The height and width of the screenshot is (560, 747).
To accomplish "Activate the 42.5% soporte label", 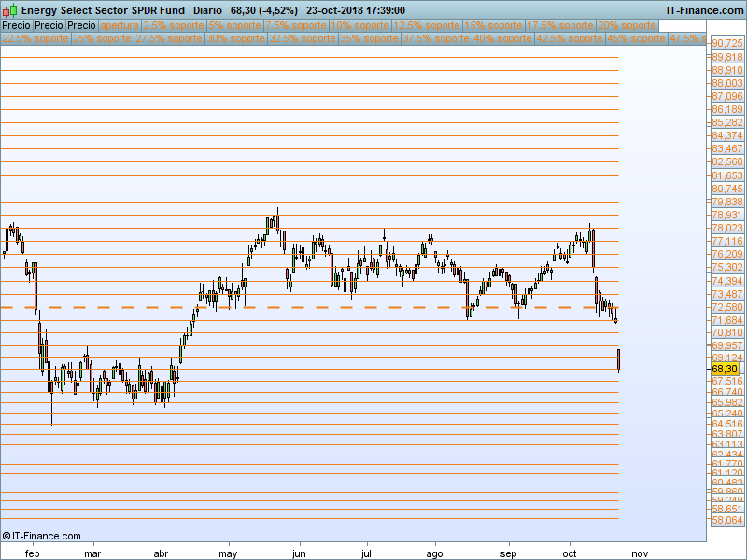I will click(570, 38).
